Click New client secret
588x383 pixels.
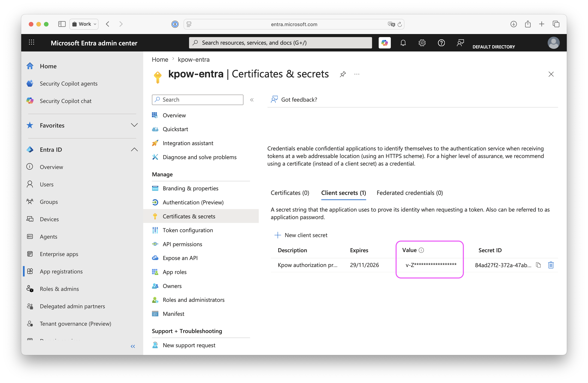(x=301, y=235)
